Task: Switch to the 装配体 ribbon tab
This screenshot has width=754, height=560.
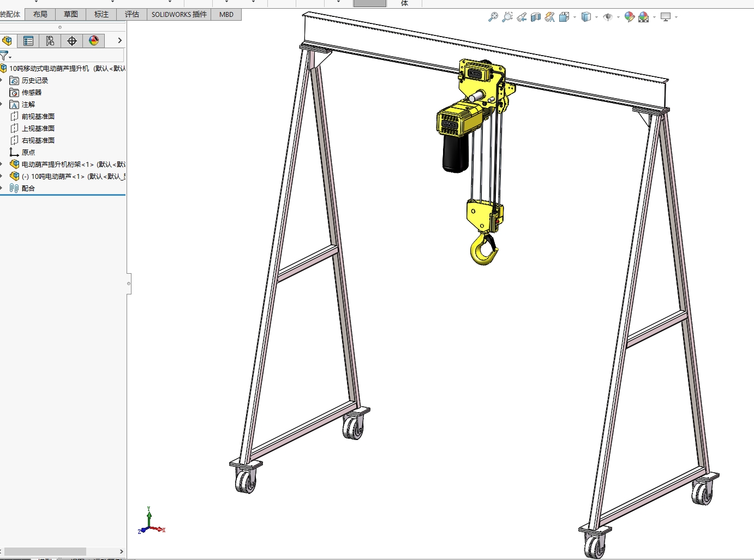Action: 10,15
